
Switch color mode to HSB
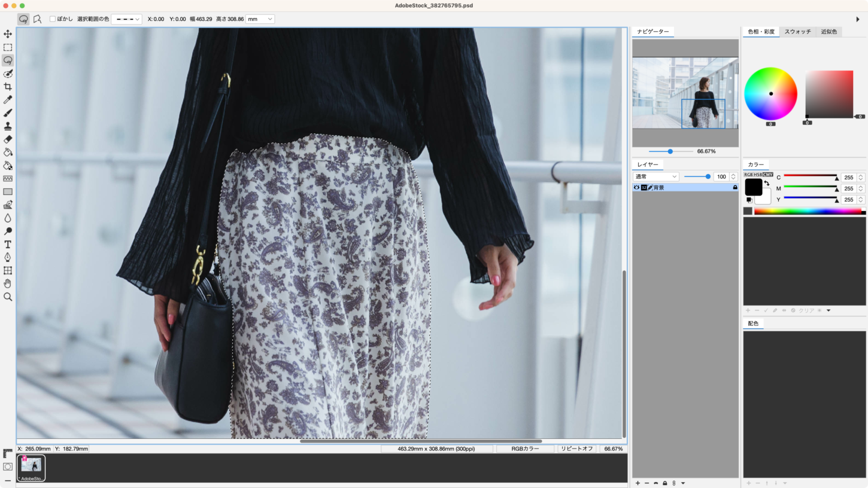click(x=757, y=175)
